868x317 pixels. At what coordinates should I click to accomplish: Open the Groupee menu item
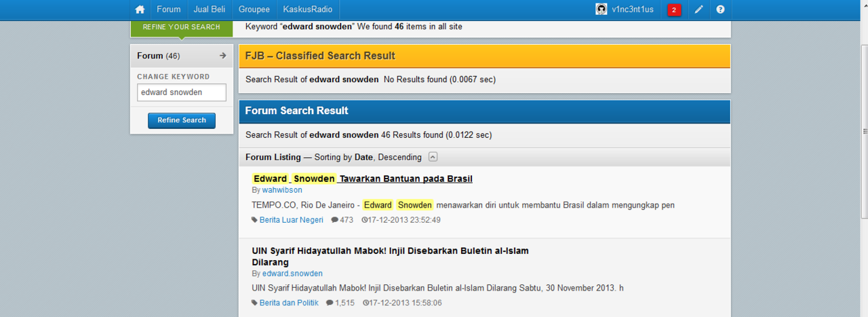(x=254, y=10)
